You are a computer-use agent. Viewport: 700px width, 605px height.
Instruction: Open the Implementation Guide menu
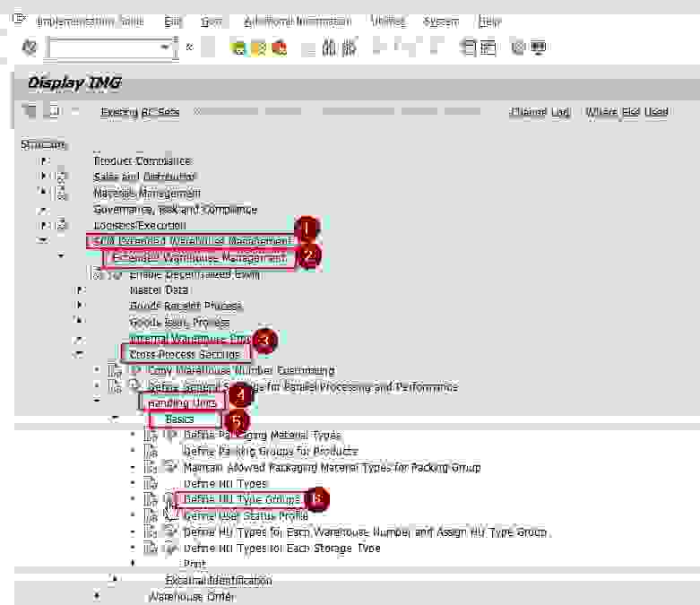click(90, 22)
